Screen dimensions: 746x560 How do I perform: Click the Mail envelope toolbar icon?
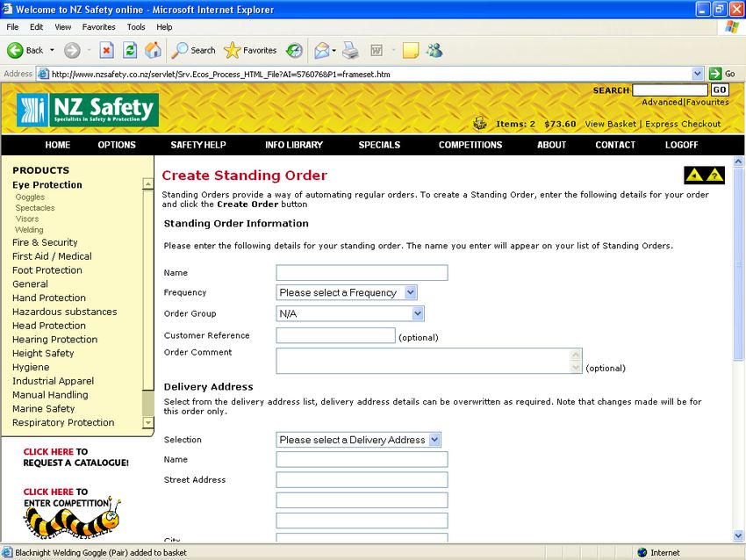click(x=322, y=50)
